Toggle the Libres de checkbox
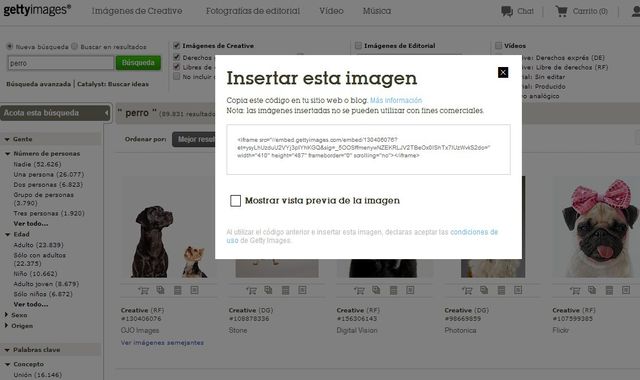640x380 pixels. tap(176, 67)
